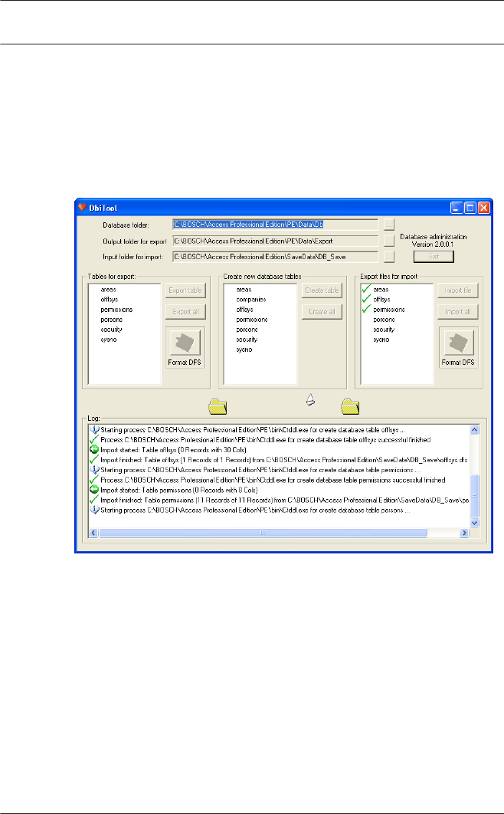This screenshot has height=814, width=504.
Task: Browse for Input folder for import
Action: (x=389, y=257)
